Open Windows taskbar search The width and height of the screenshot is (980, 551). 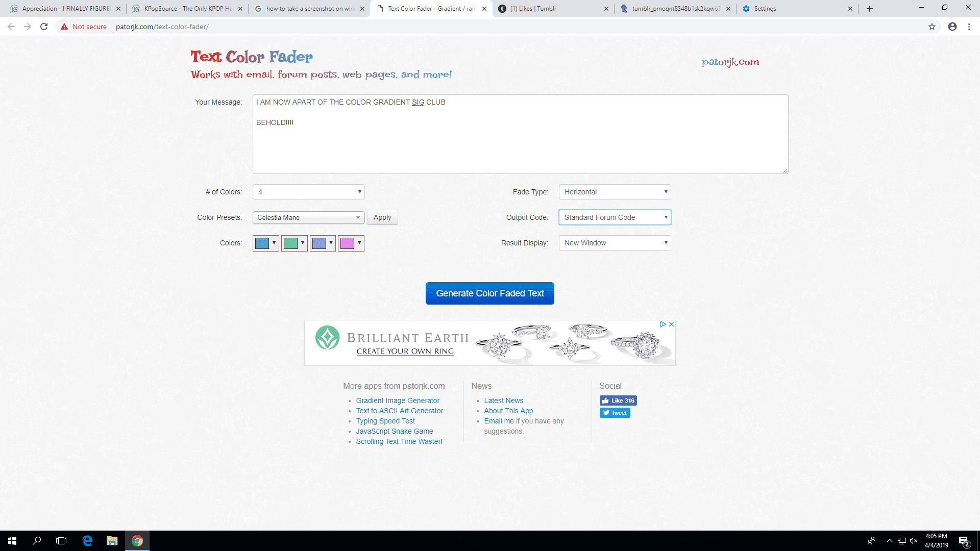coord(37,541)
